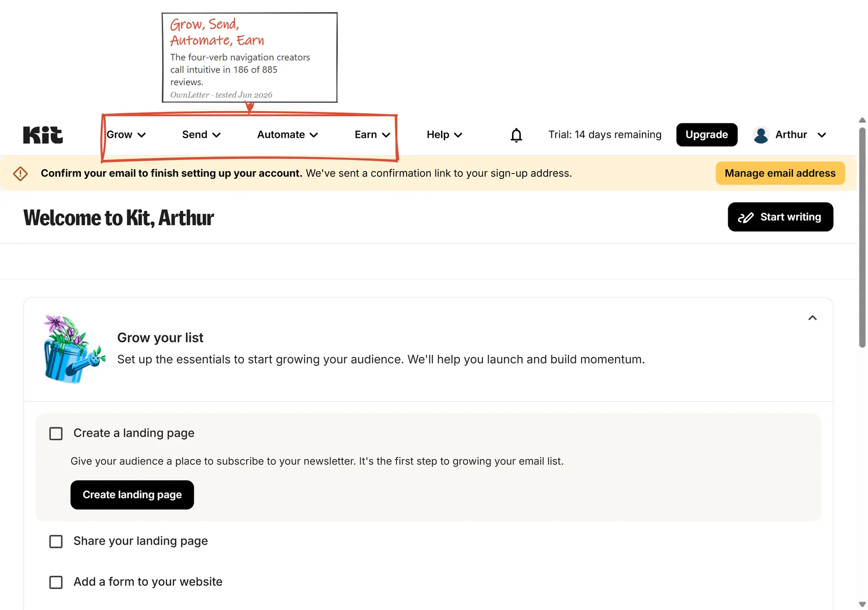Open the Grow menu
This screenshot has width=868, height=610.
coord(126,135)
